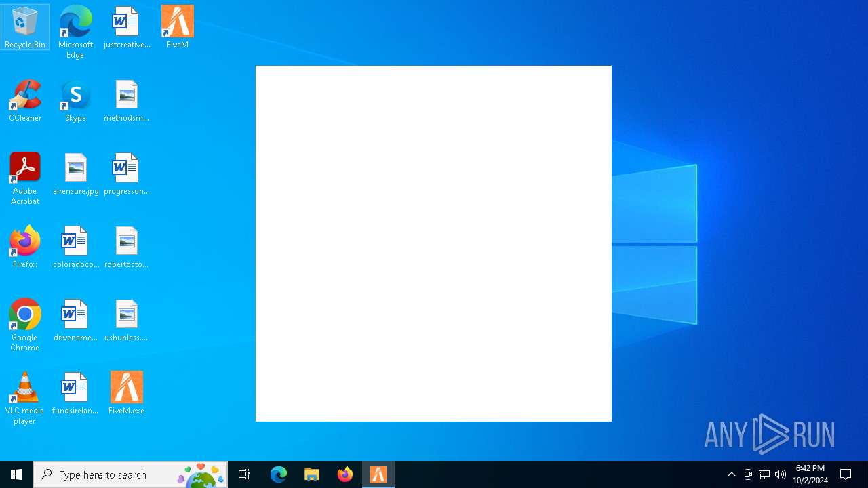Click the white FiveM splash window
868x488 pixels.
433,243
